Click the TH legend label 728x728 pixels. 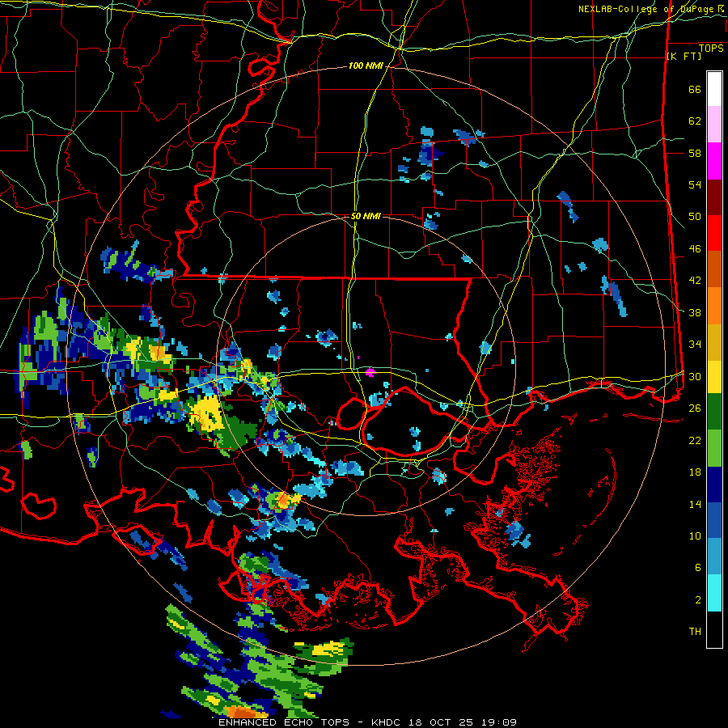point(695,632)
